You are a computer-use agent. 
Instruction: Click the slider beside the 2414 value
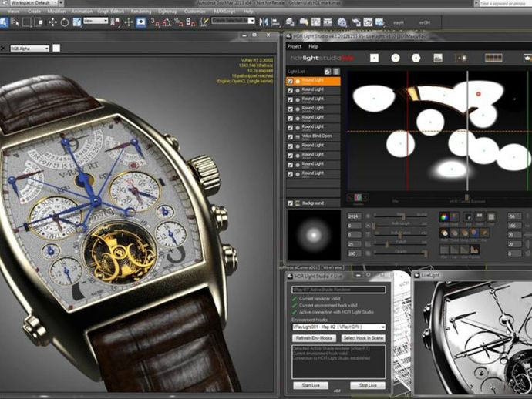(x=400, y=216)
